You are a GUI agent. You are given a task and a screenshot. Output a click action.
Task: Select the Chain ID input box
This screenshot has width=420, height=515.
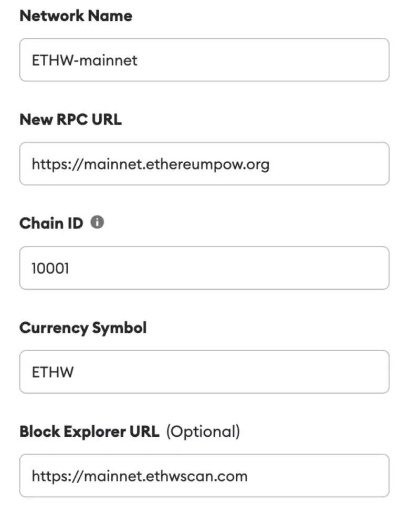[x=204, y=268]
